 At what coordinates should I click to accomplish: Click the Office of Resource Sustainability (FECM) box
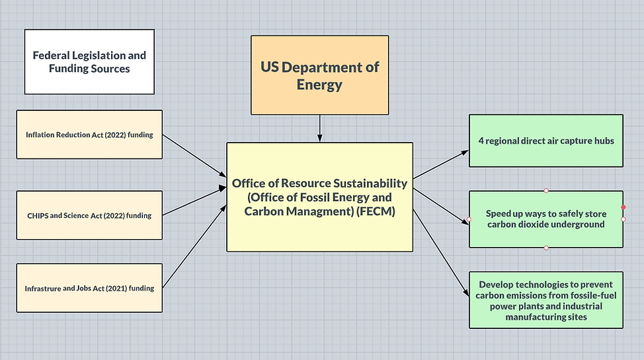click(319, 197)
